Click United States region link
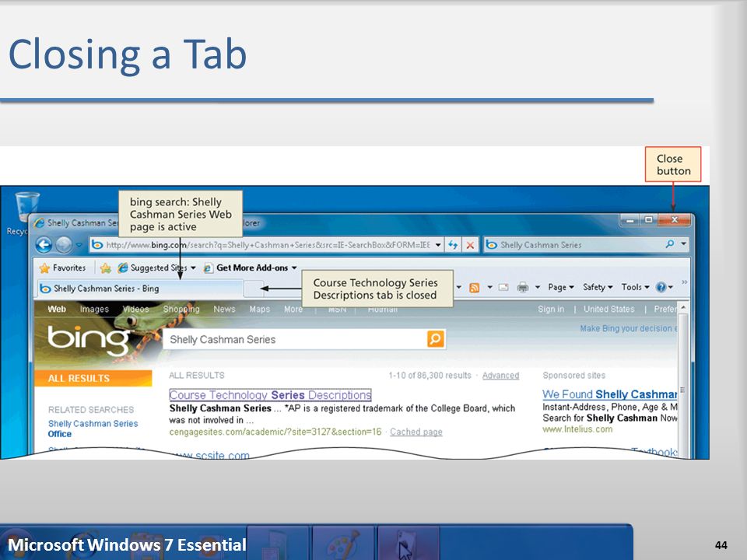This screenshot has width=747, height=560. [x=608, y=309]
